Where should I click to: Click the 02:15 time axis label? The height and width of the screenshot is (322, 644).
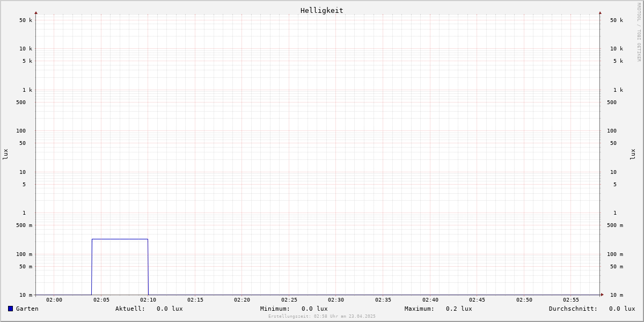tap(195, 300)
